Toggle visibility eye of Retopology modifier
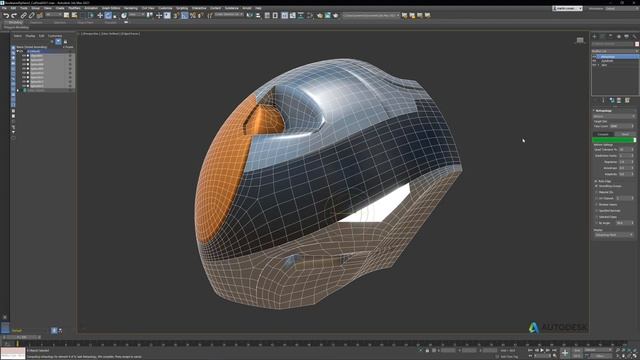Image resolution: width=640 pixels, height=360 pixels. click(594, 57)
